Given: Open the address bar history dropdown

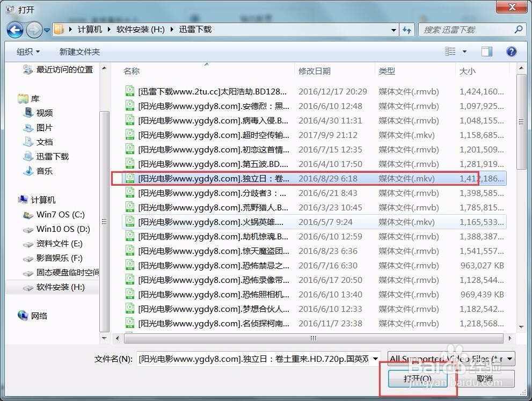Looking at the screenshot, I should pos(393,30).
